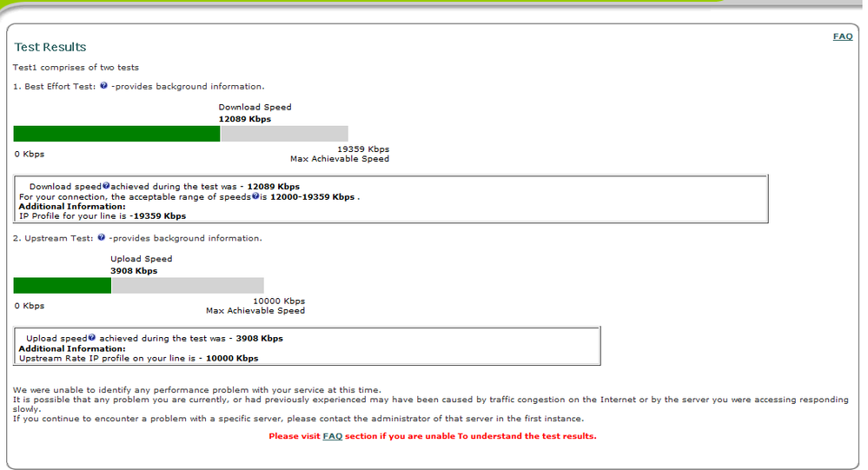Click help icon after 'acceptable range of speeds'
The image size is (868, 470).
tap(256, 196)
